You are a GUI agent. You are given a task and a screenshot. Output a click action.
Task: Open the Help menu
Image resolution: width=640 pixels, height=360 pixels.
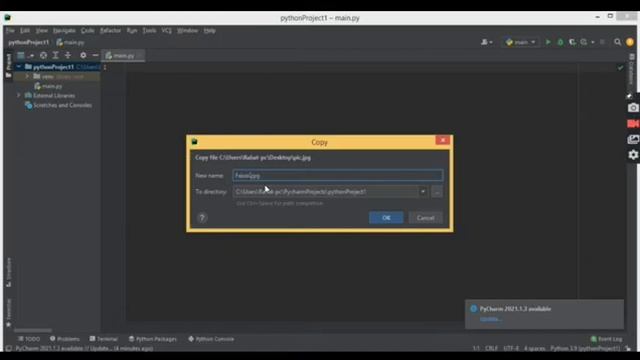[x=209, y=31]
